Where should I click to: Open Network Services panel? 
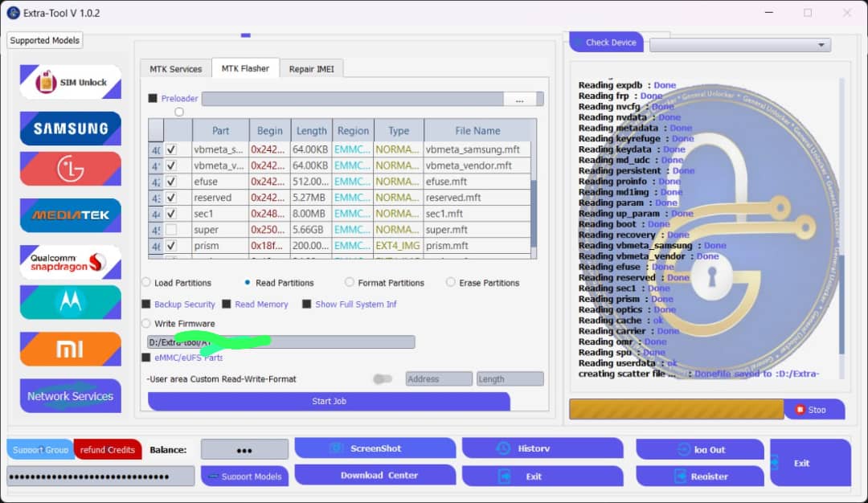point(71,396)
